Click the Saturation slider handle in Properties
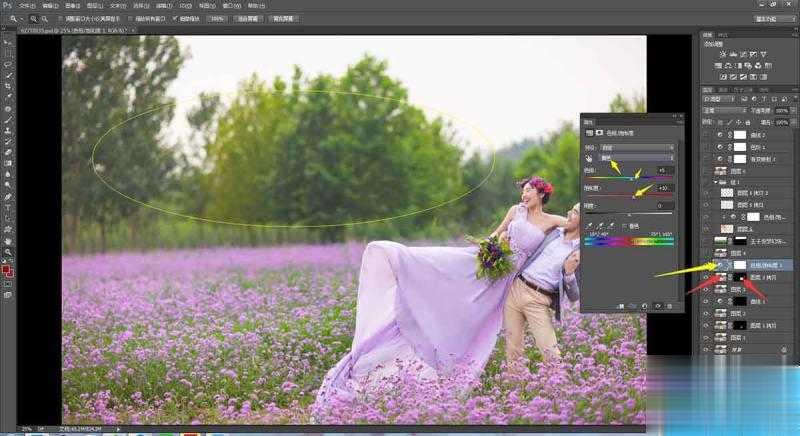The width and height of the screenshot is (800, 436). pos(634,196)
